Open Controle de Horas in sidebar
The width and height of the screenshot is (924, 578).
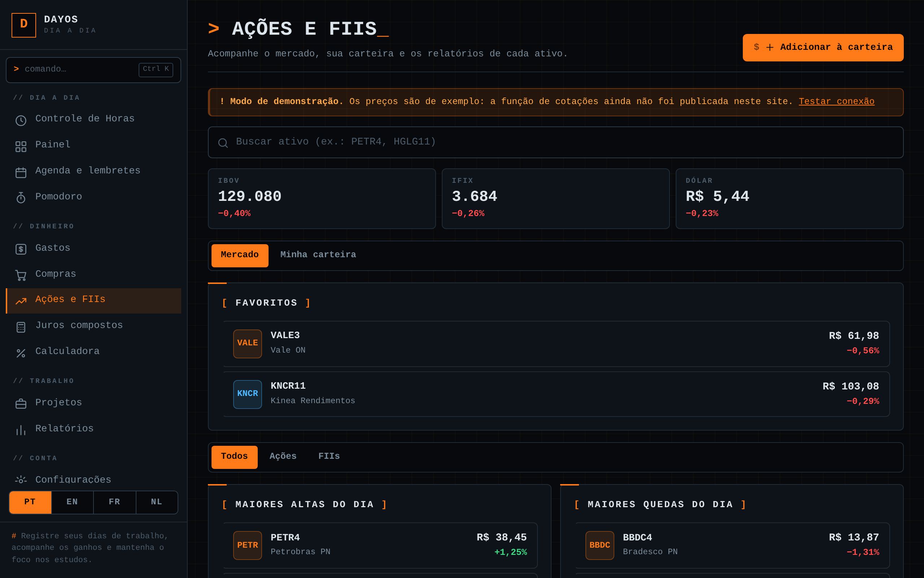[x=93, y=120]
